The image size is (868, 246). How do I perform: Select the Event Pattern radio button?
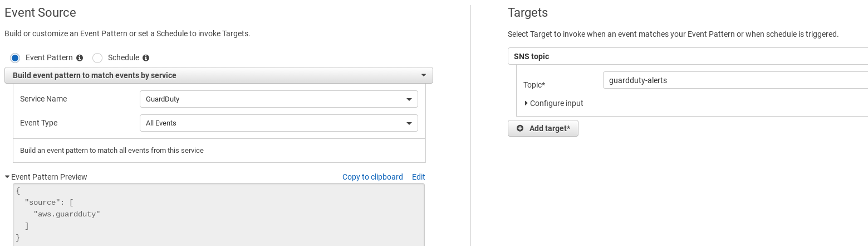pyautogui.click(x=15, y=58)
